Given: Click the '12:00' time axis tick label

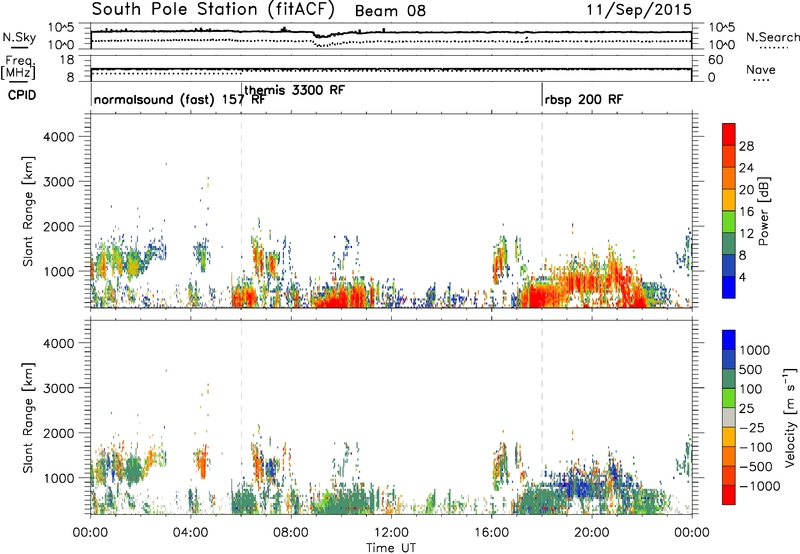Looking at the screenshot, I should pos(391,533).
